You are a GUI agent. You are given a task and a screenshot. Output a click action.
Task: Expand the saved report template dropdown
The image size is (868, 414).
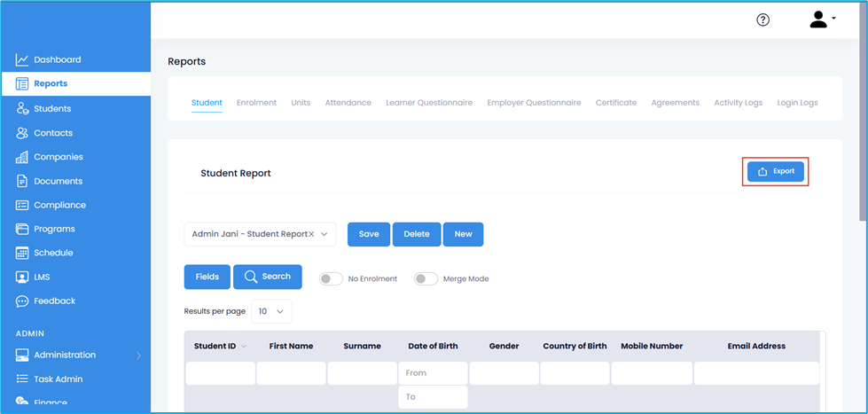325,234
